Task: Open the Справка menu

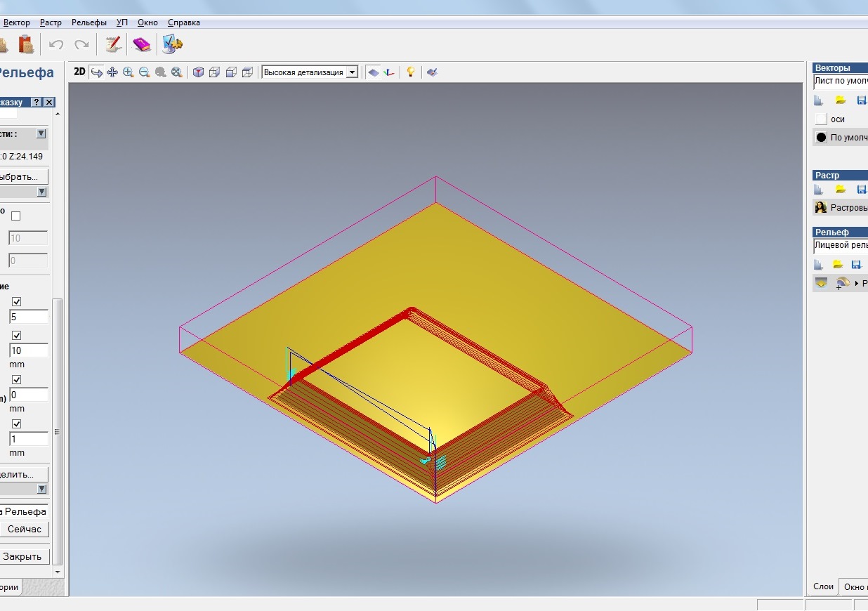Action: click(x=184, y=22)
